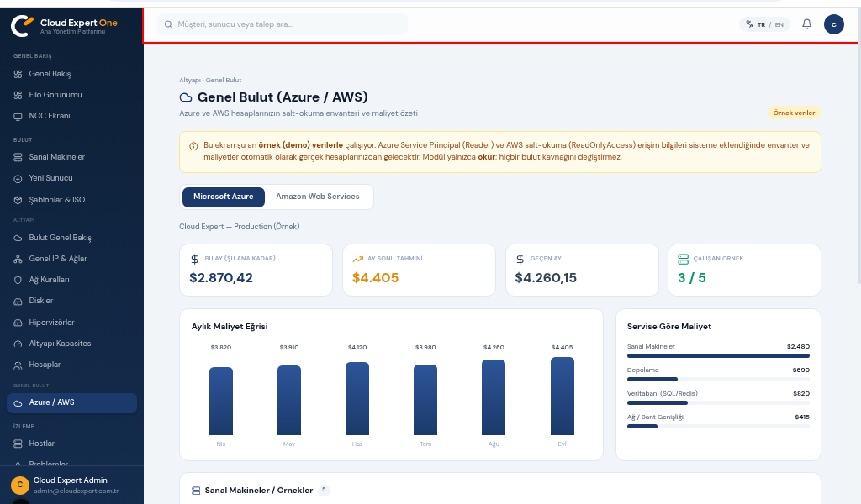Click Hostlar server icon
The width and height of the screenshot is (861, 504).
(x=18, y=444)
